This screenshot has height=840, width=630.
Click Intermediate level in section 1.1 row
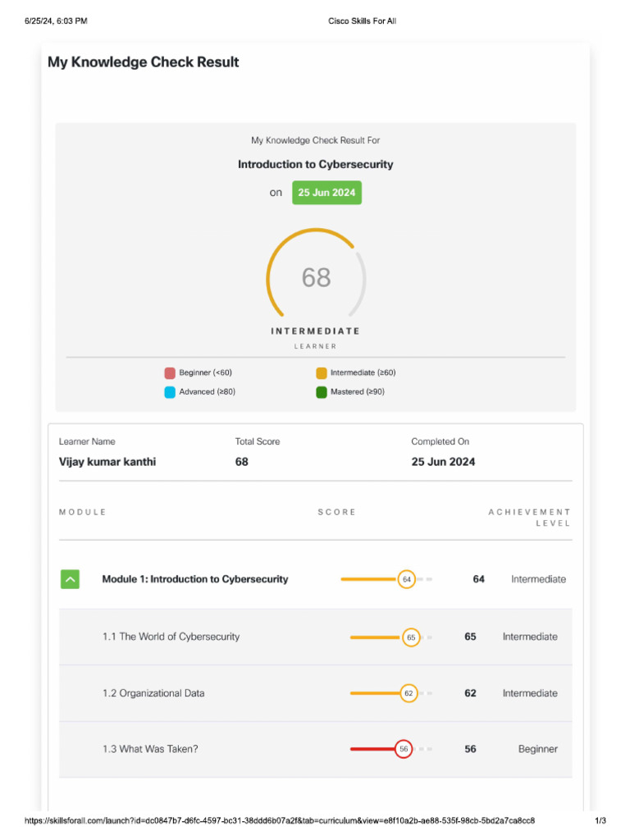(x=530, y=637)
